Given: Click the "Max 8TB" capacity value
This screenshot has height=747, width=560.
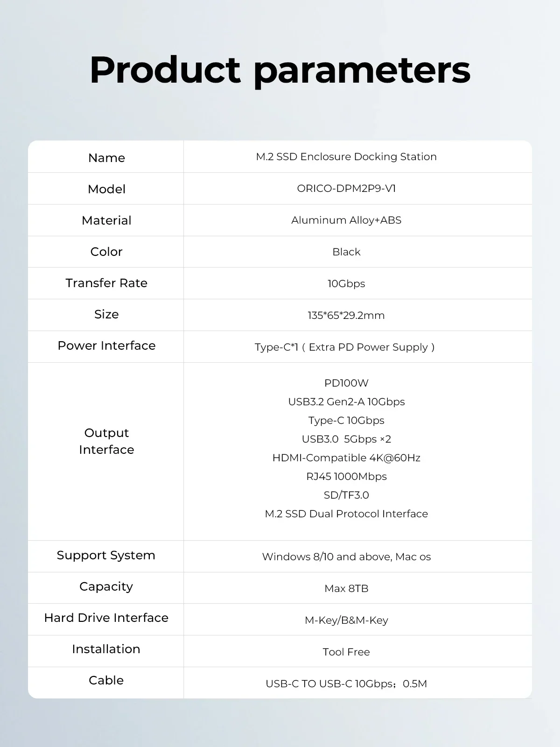Looking at the screenshot, I should (346, 589).
